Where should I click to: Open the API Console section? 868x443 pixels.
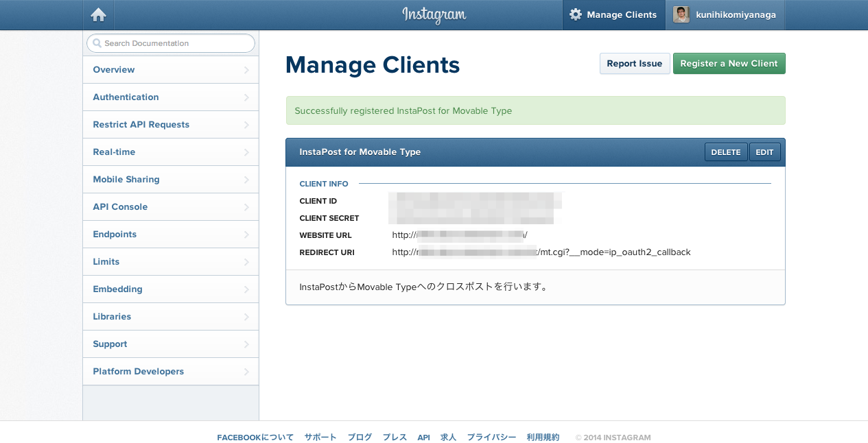point(170,207)
